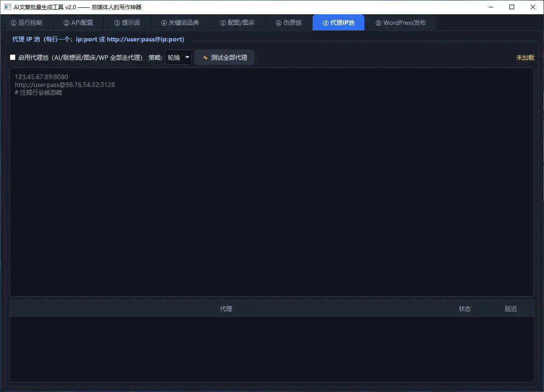Viewport: 544px width, 392px height.
Task: Minimize the application window
Action: (x=491, y=7)
